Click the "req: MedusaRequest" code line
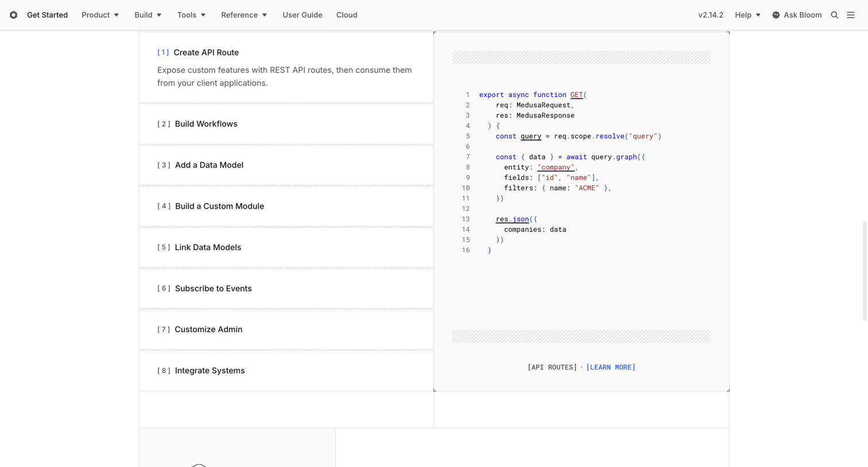Viewport: 868px width, 467px height. [535, 105]
